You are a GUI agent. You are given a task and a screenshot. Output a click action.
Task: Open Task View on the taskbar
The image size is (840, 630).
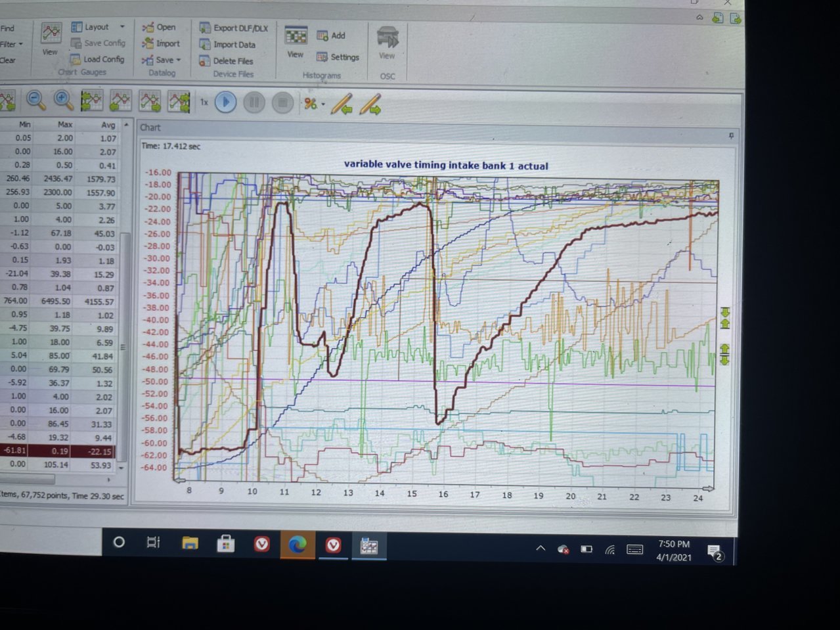pyautogui.click(x=154, y=543)
